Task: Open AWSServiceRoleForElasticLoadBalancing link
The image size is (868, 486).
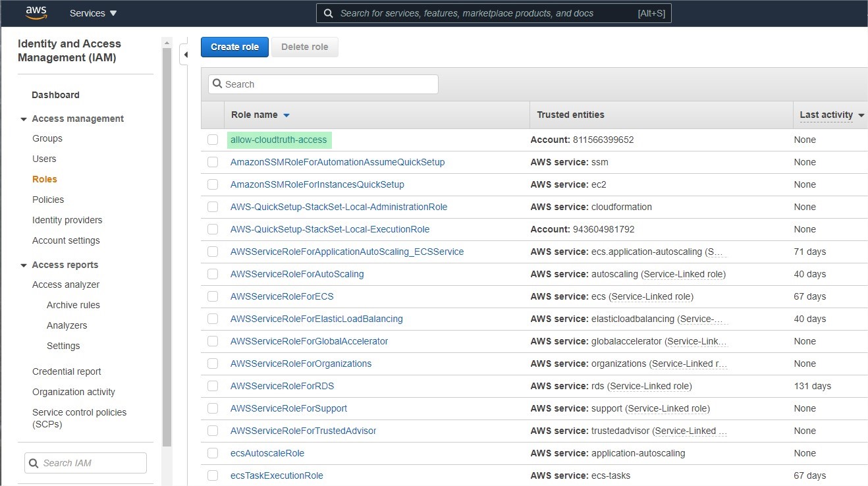Action: [317, 319]
